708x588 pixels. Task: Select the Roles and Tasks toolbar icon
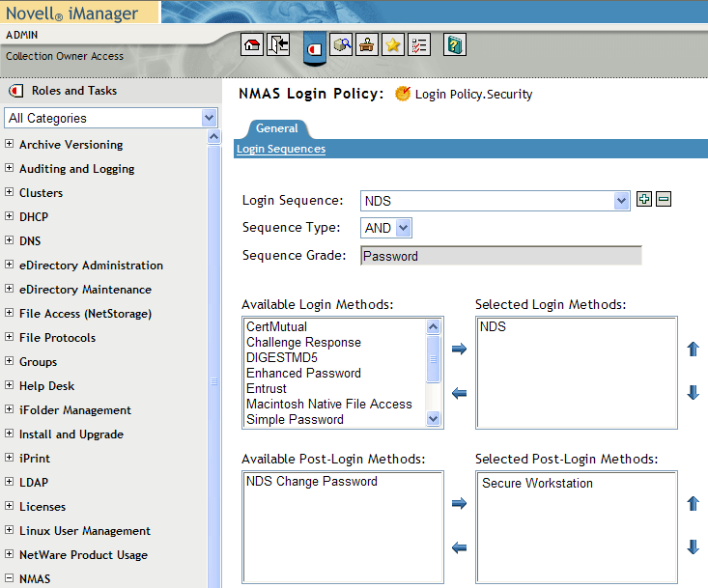pos(315,48)
